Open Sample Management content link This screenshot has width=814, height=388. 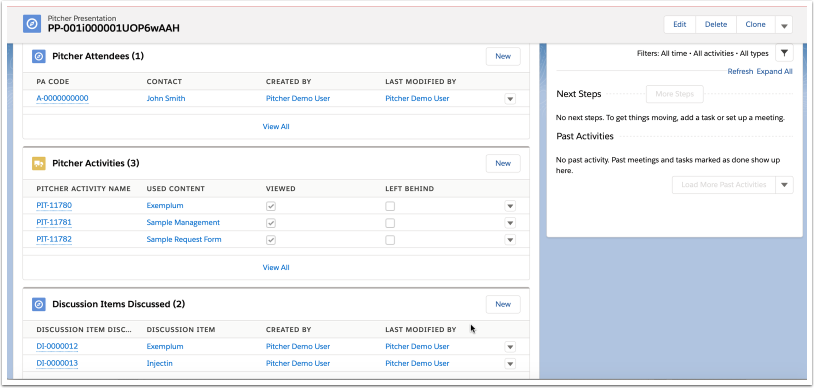coord(183,222)
